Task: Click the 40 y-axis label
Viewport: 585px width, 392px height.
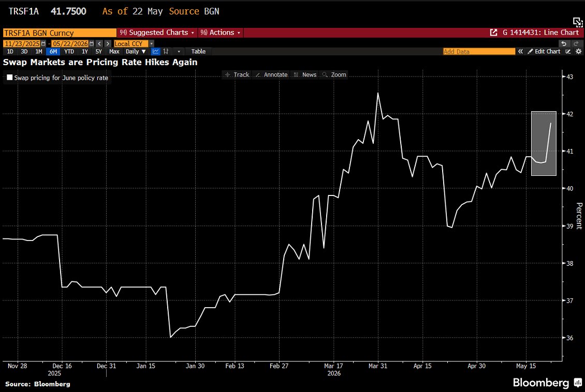Action: (x=569, y=189)
